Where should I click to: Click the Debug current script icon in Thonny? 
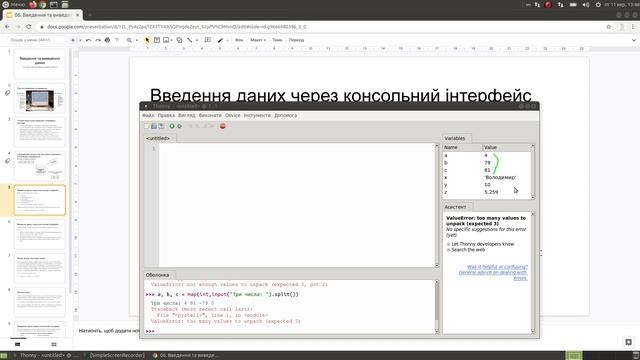pyautogui.click(x=179, y=126)
